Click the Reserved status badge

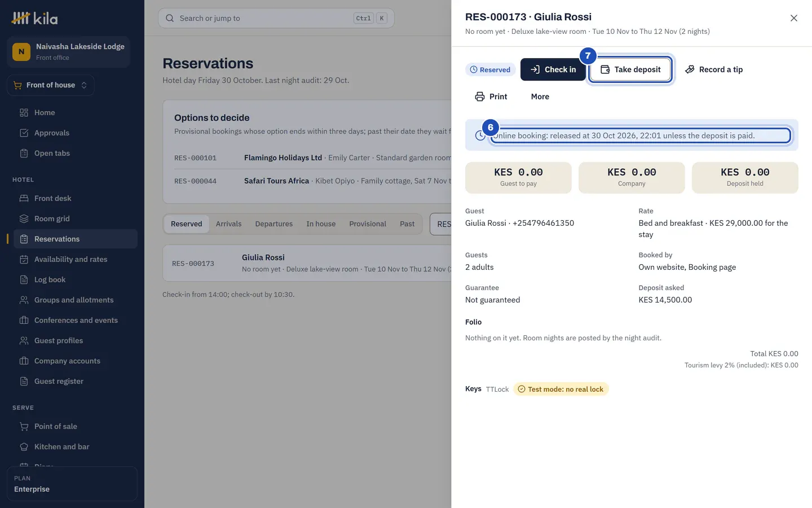click(491, 69)
